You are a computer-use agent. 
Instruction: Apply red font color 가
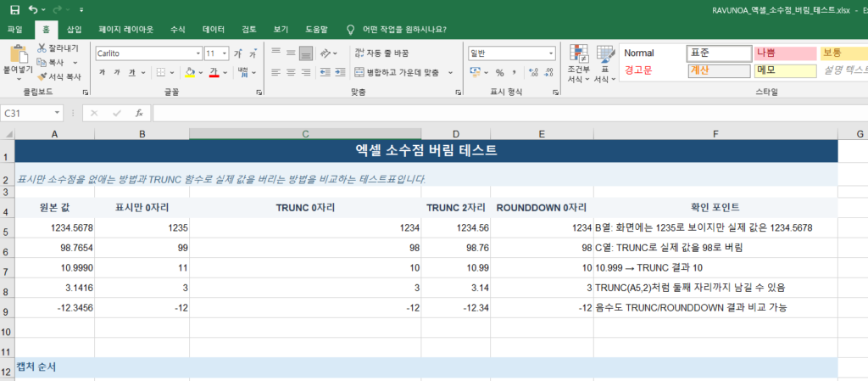pyautogui.click(x=214, y=72)
